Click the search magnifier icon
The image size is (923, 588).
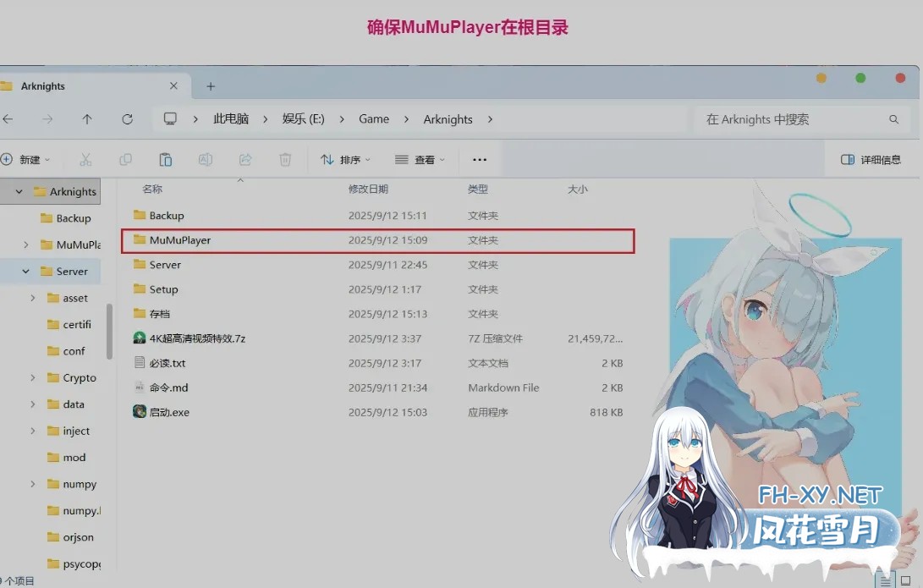(894, 118)
